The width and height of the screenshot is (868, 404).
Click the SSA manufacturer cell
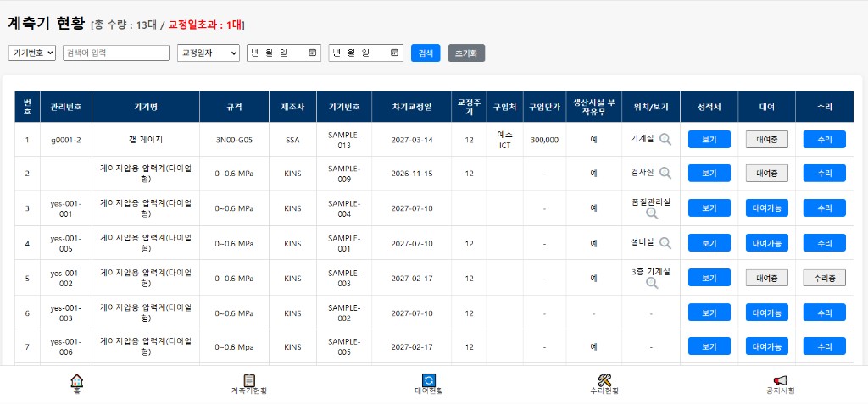pos(292,140)
